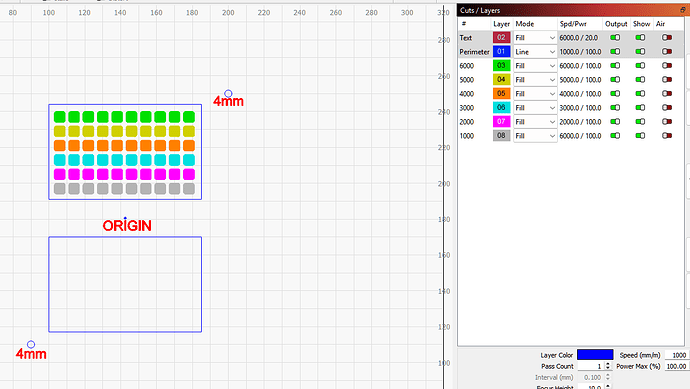Enable Air assist for the 6000 layer
The image size is (690, 389).
point(667,66)
